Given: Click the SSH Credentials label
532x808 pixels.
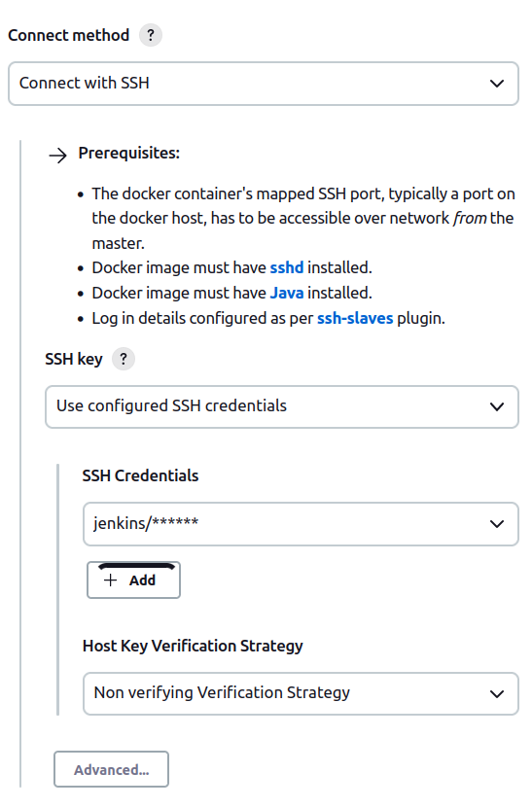Looking at the screenshot, I should coord(140,475).
